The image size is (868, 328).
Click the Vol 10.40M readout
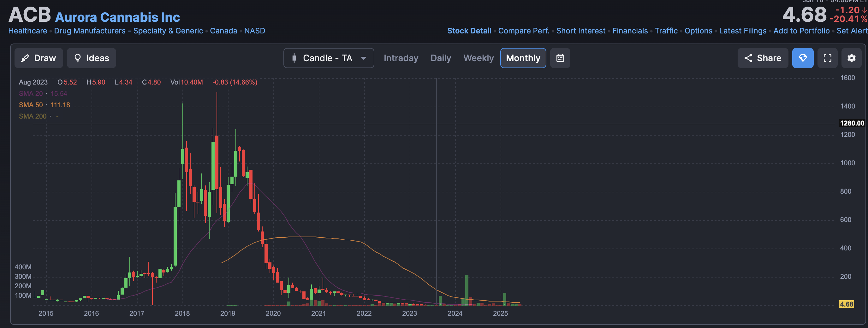point(186,82)
